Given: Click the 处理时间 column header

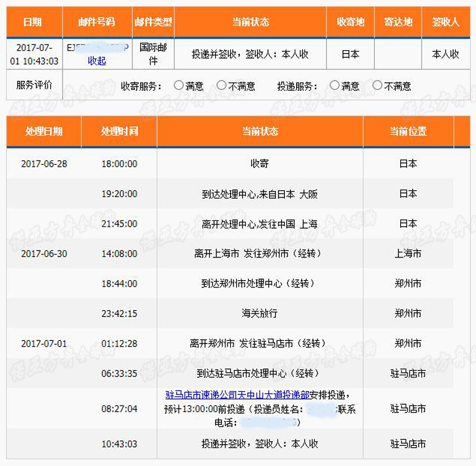Looking at the screenshot, I should (119, 132).
